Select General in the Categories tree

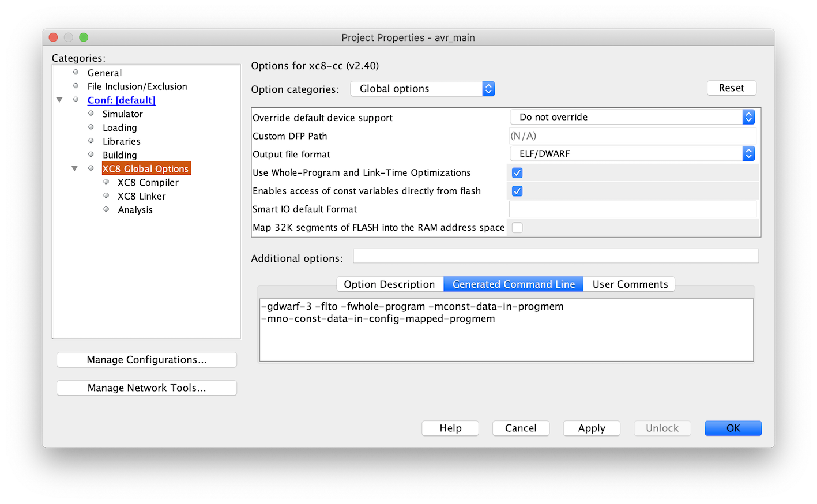click(104, 73)
